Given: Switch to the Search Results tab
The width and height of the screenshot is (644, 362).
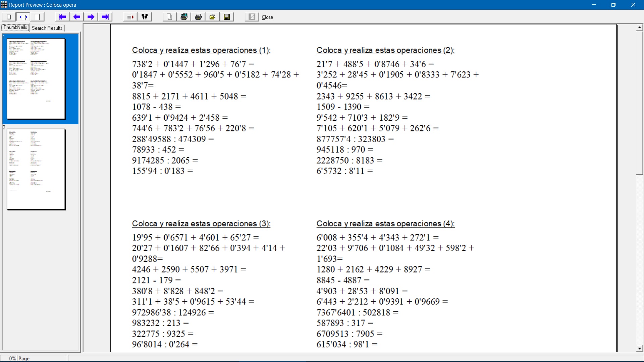Looking at the screenshot, I should pyautogui.click(x=47, y=28).
